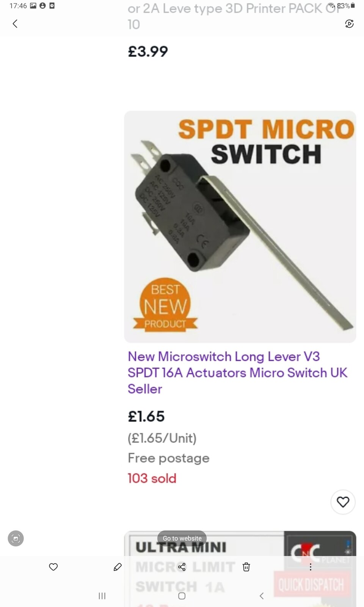This screenshot has width=364, height=607.
Task: Add Microswitch listing to watchlist with the heart
Action: point(343,502)
